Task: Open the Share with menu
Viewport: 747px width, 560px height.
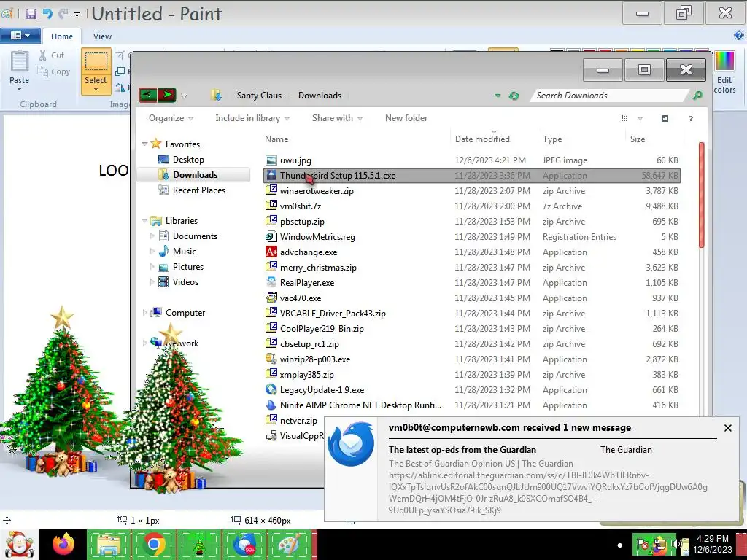Action: tap(337, 118)
